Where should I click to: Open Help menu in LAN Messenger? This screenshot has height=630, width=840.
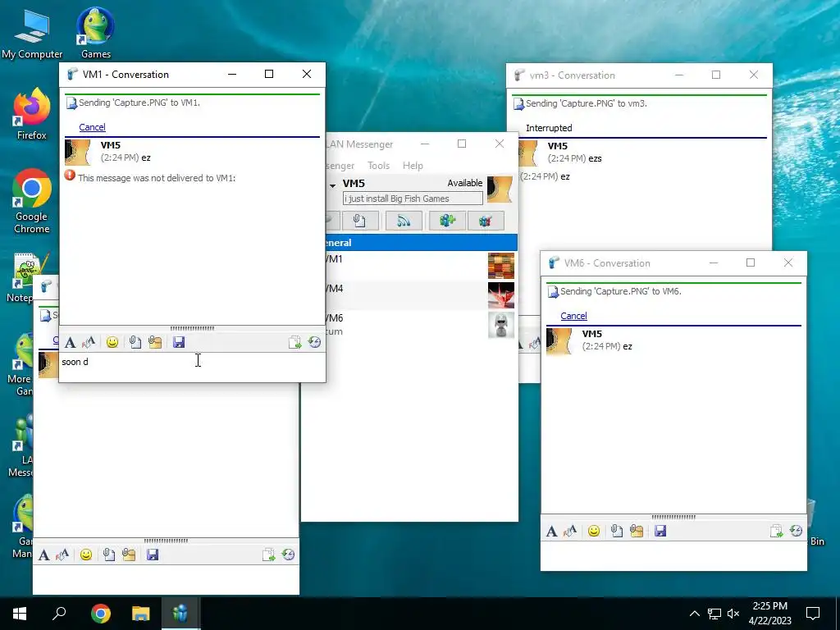[x=413, y=166]
